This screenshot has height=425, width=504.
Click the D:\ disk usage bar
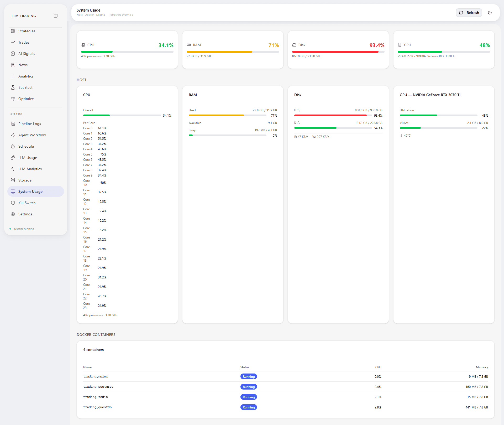click(x=333, y=128)
